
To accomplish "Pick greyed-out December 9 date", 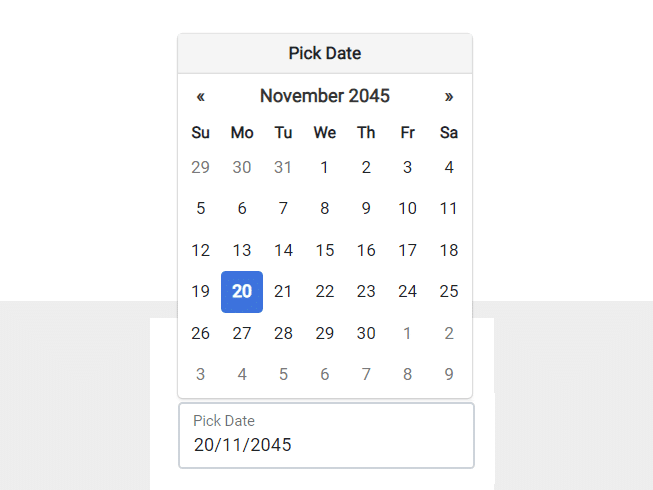I will pyautogui.click(x=449, y=375).
